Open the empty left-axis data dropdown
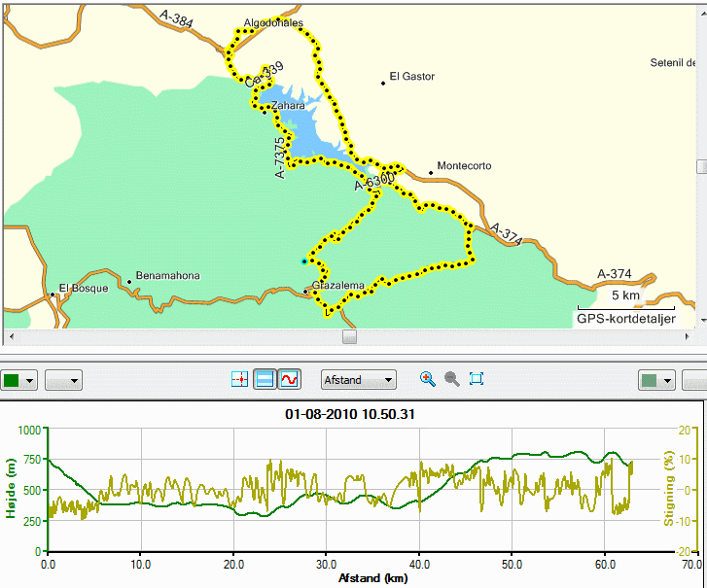The height and width of the screenshot is (588, 707). click(63, 381)
